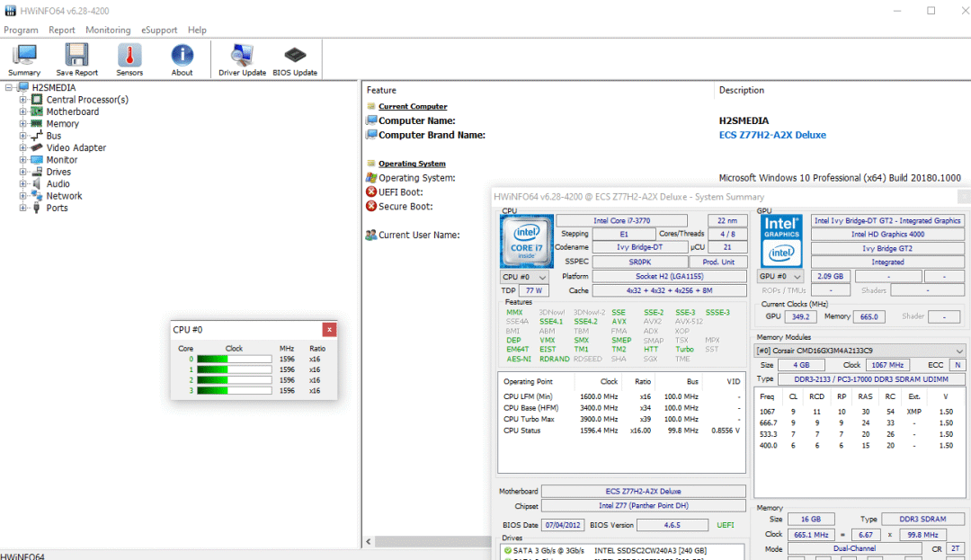Viewport: 971px width, 560px height.
Task: Click the ECS Z77H2-A2X Deluxe link
Action: click(772, 135)
